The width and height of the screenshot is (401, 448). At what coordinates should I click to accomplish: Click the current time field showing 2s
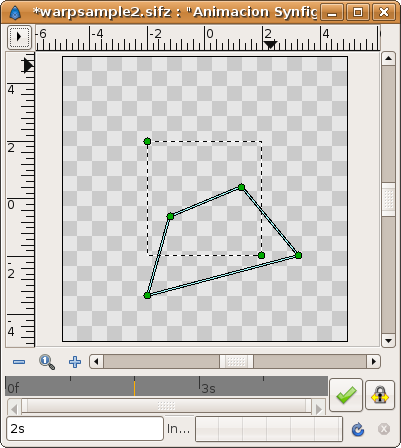point(85,429)
